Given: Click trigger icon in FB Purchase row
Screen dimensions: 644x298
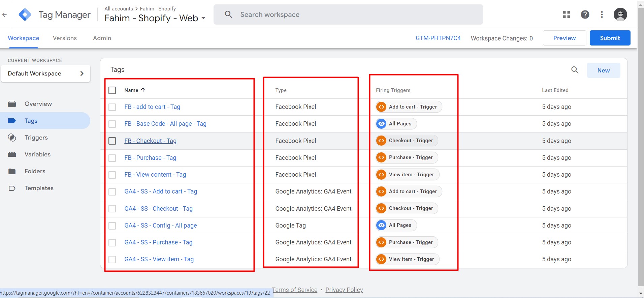Looking at the screenshot, I should pyautogui.click(x=381, y=157).
